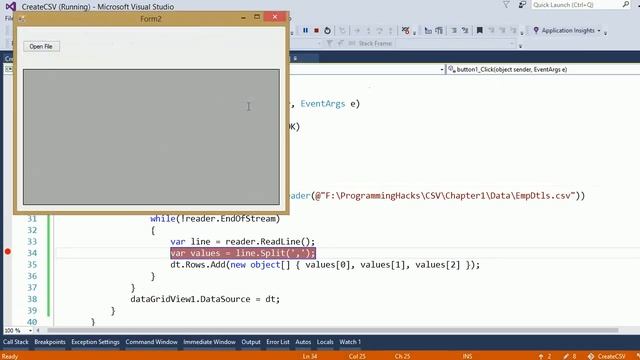Click the gray data grid area in Form2
This screenshot has width=640, height=360.
(x=151, y=137)
